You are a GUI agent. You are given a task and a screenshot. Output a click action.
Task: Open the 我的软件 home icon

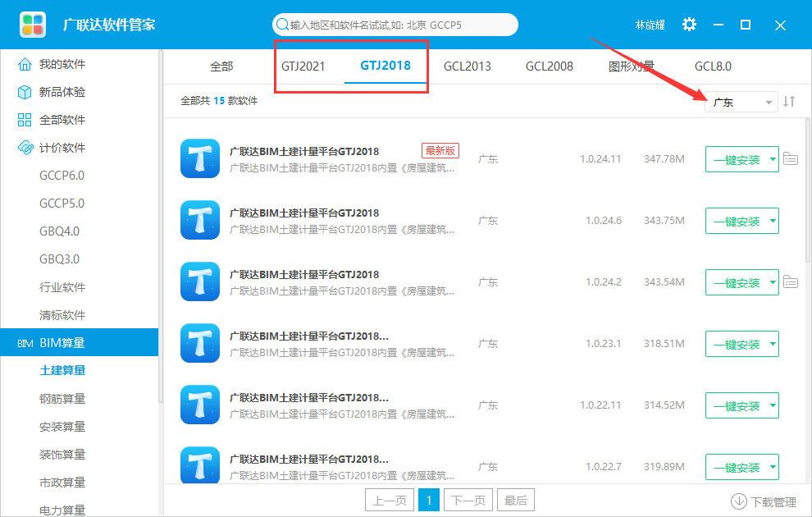point(25,64)
